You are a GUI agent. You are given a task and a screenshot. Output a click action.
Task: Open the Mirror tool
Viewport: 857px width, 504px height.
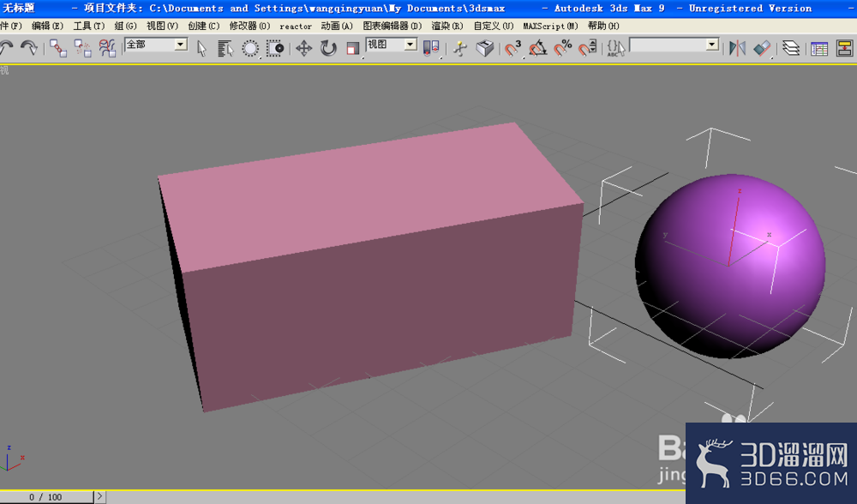coord(737,49)
